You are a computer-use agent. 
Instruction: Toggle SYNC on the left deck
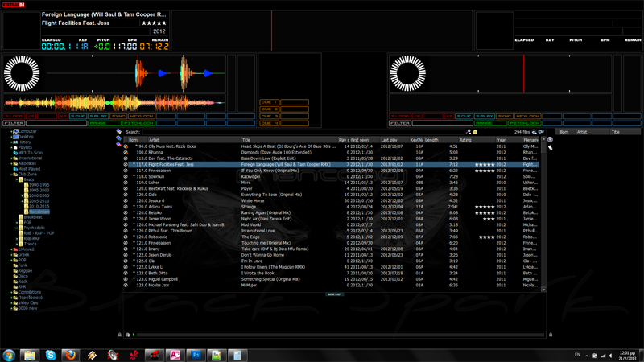(119, 117)
